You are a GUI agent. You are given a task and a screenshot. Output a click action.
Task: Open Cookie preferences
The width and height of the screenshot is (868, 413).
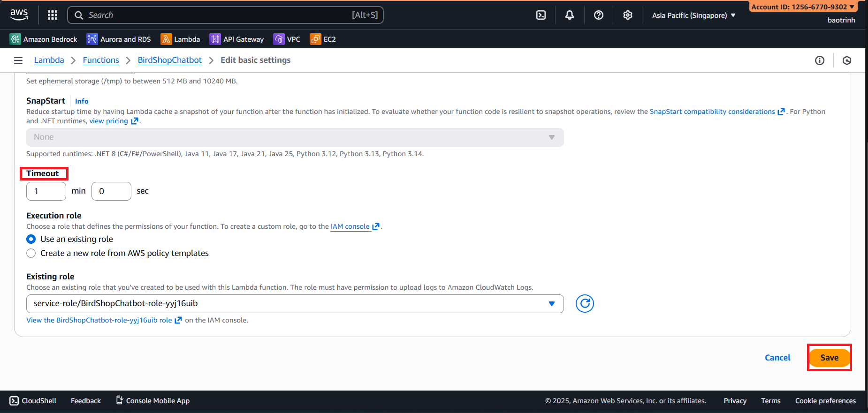tap(825, 401)
